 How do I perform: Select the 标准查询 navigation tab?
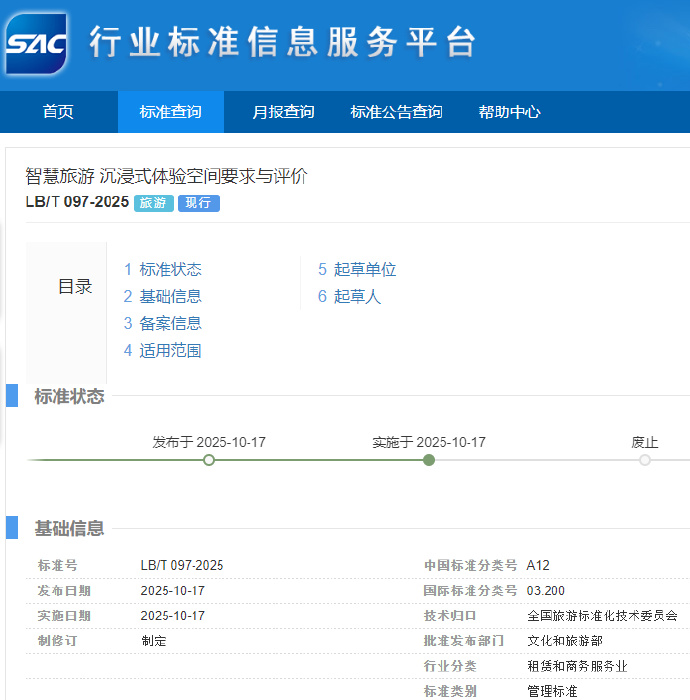click(170, 112)
